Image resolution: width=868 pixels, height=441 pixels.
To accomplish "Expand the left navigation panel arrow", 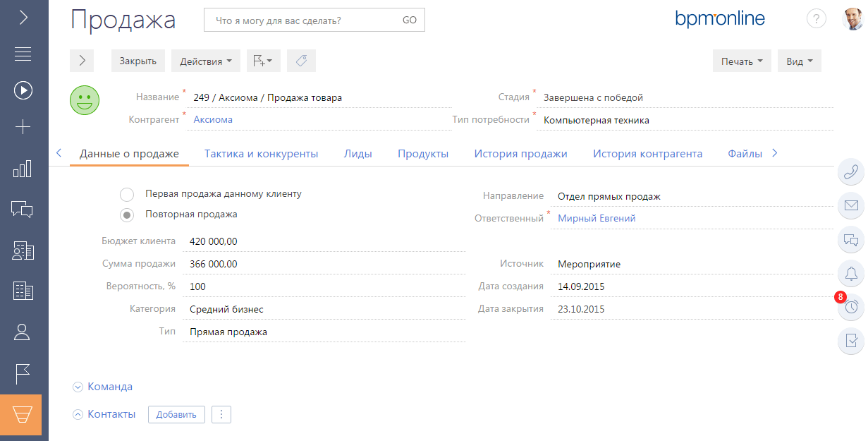I will pyautogui.click(x=23, y=18).
